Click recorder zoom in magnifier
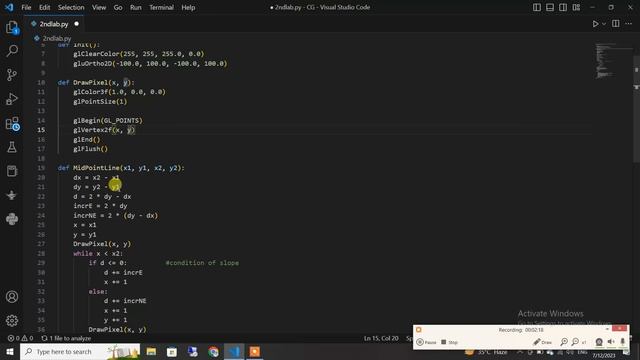The image size is (640, 360). [x=564, y=342]
